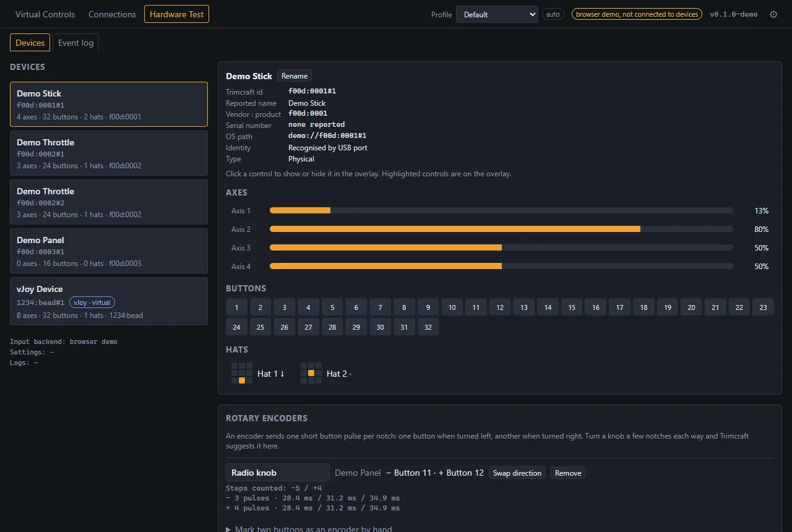Screen dimensions: 792x532
Task: Click 'Input backend: browser demo' status line
Action: coord(64,341)
